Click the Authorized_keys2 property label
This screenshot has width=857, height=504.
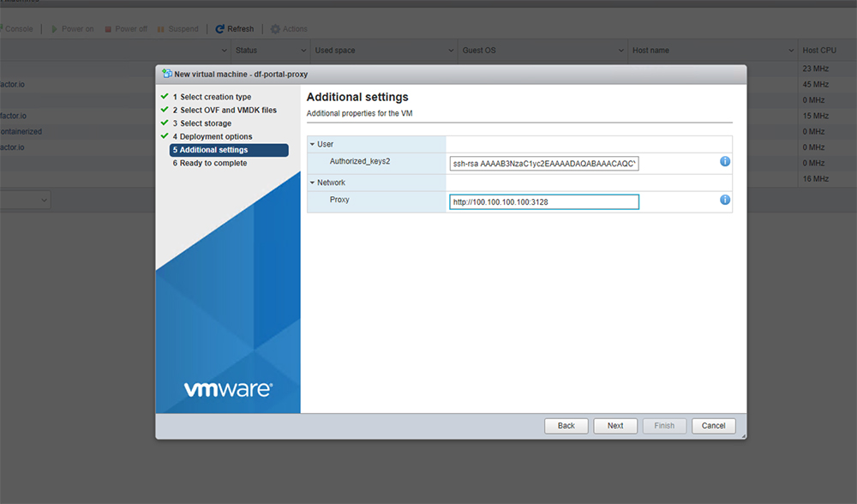[x=360, y=161]
